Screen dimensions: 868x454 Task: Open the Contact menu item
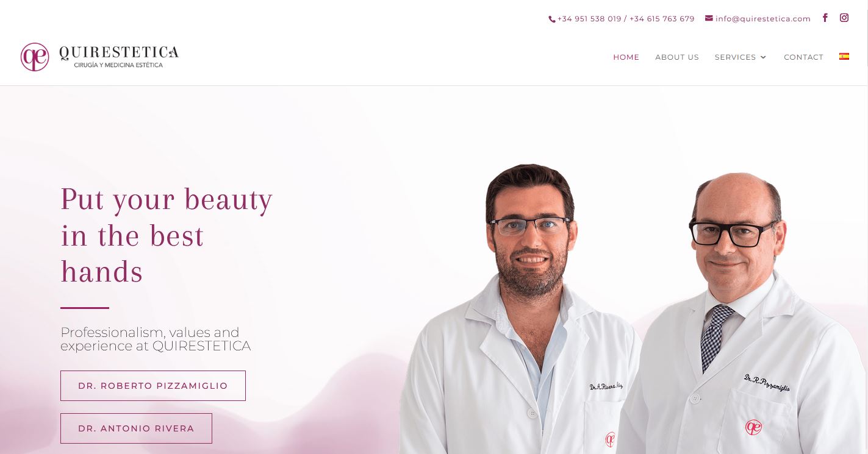pos(803,57)
